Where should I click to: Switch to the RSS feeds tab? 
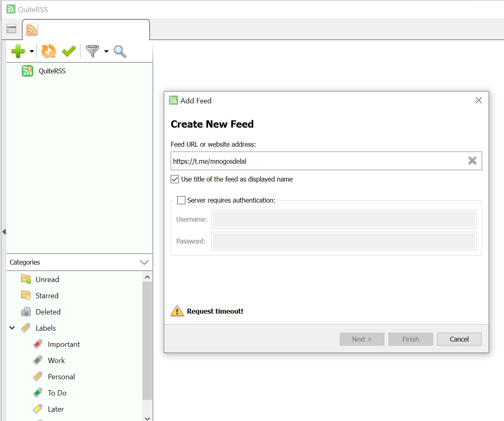(32, 30)
